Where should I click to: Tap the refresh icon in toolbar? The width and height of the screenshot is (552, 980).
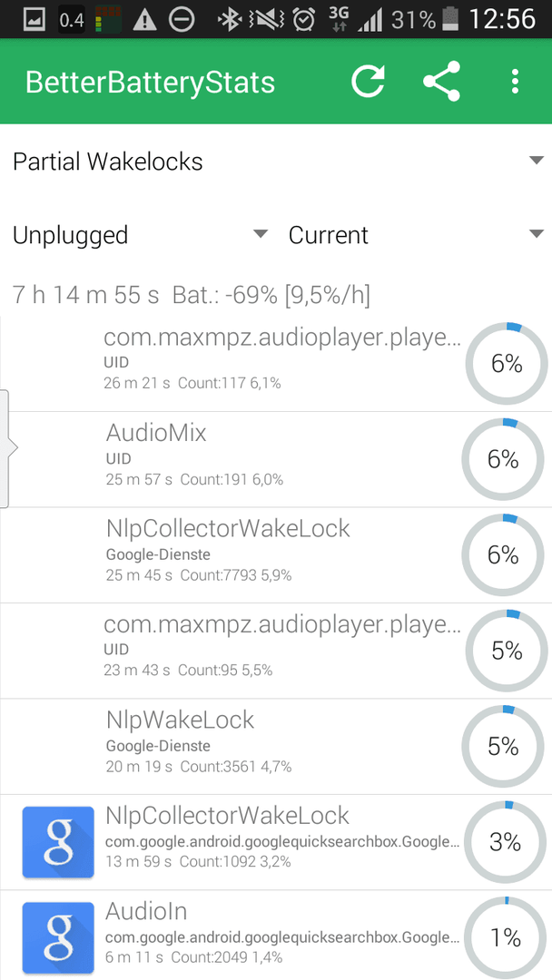[x=368, y=82]
